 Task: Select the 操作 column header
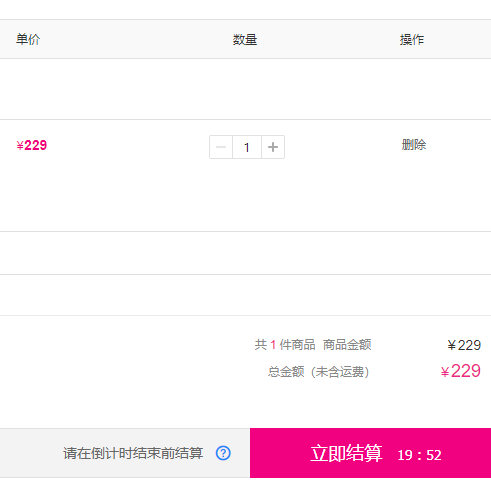[412, 40]
